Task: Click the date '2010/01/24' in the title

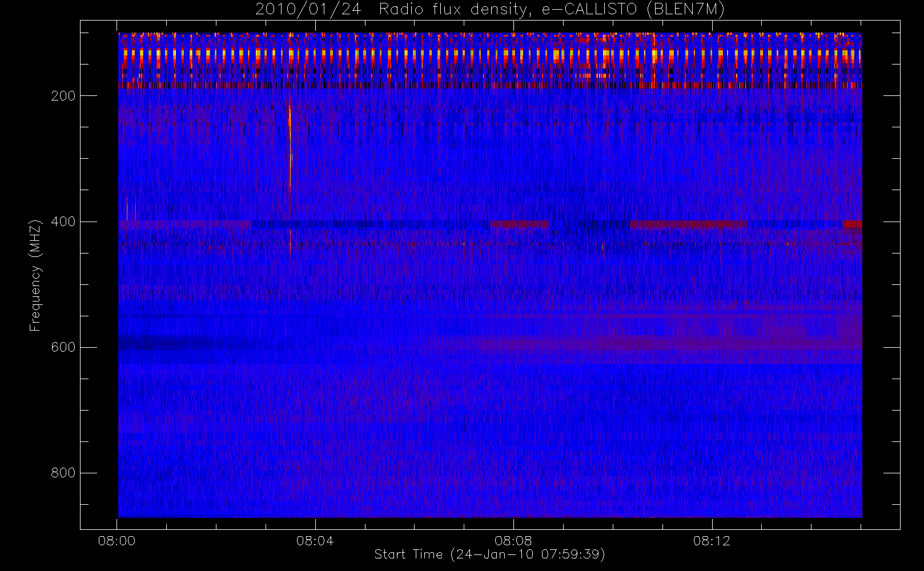Action: pos(308,10)
